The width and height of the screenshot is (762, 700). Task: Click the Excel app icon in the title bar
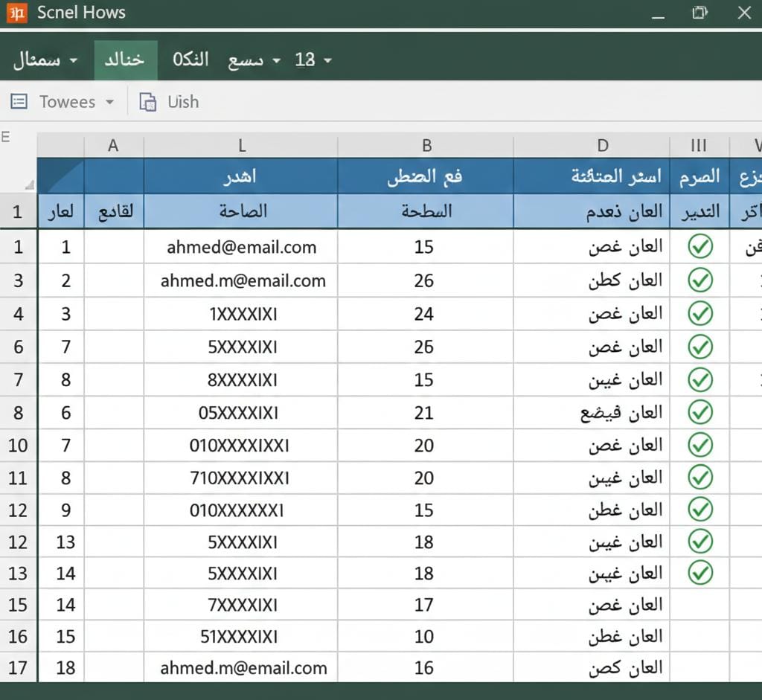click(x=18, y=12)
